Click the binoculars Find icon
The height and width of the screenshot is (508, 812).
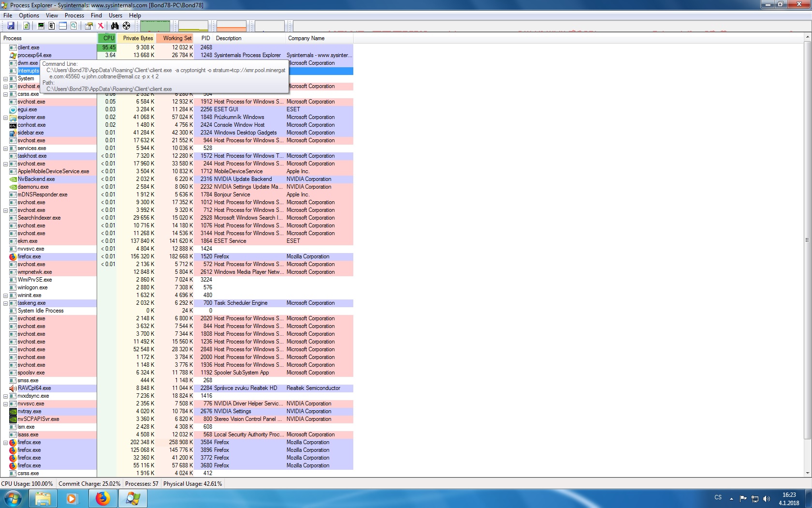click(x=115, y=26)
